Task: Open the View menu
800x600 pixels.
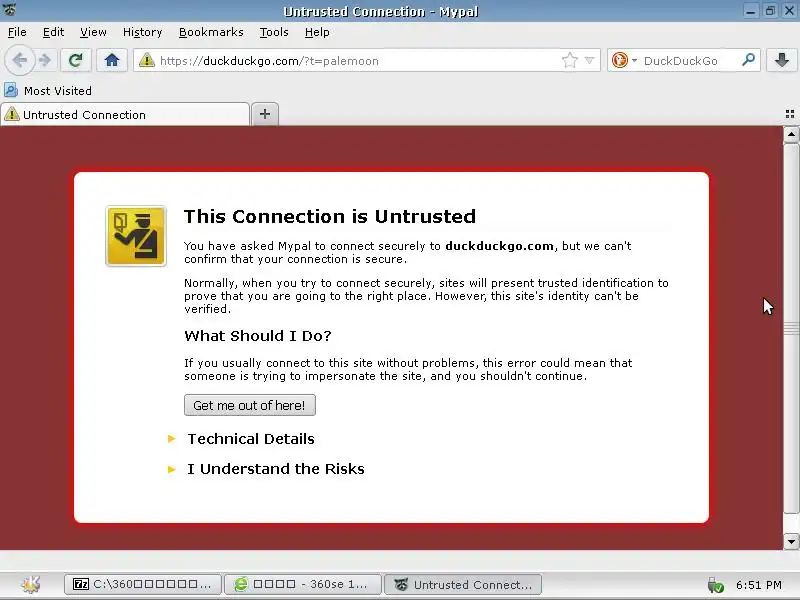Action: [93, 32]
